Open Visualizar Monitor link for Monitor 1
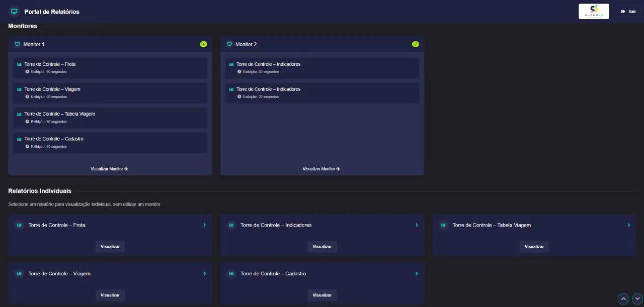Viewport: 644px width, 307px height. click(x=109, y=169)
